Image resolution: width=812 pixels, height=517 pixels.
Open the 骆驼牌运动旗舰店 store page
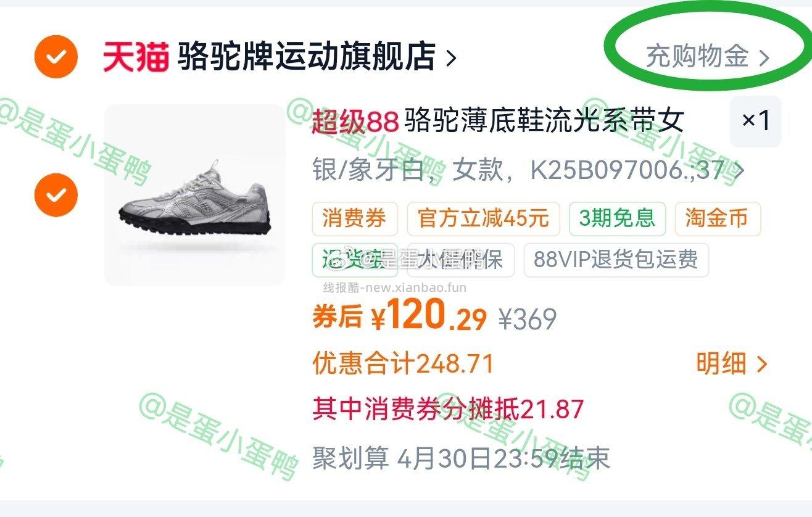(x=307, y=57)
